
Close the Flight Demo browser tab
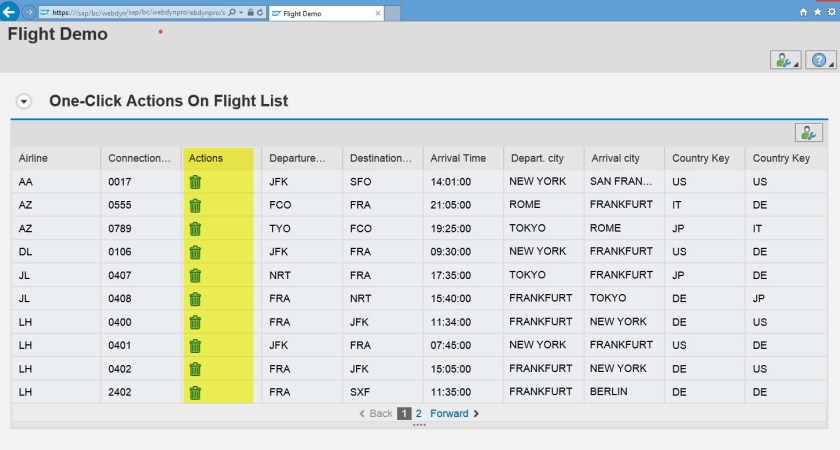(x=378, y=13)
